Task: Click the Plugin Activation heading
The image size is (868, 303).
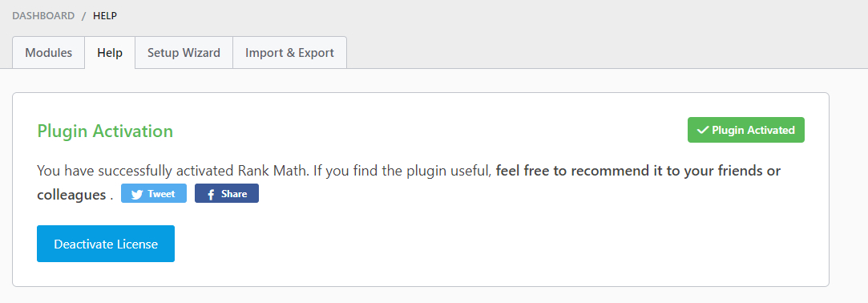Action: pos(105,131)
